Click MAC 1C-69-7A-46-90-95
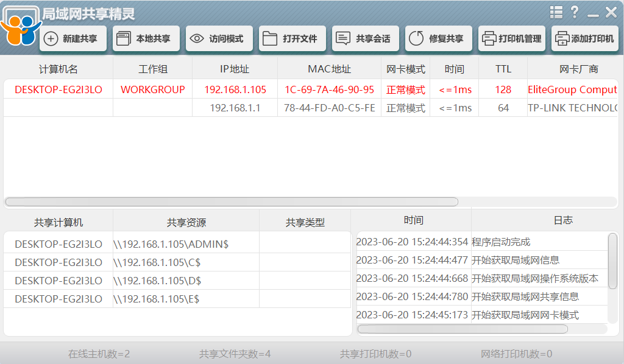 click(x=330, y=90)
